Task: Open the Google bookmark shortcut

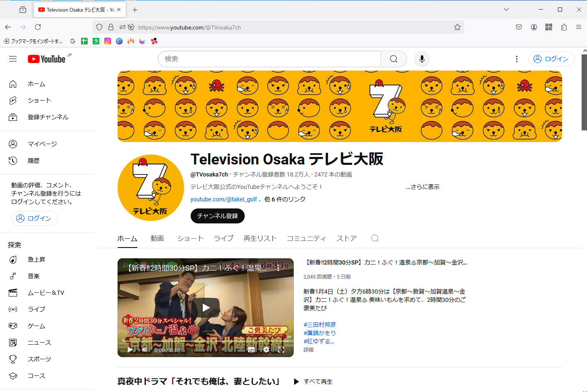Action: [x=73, y=41]
